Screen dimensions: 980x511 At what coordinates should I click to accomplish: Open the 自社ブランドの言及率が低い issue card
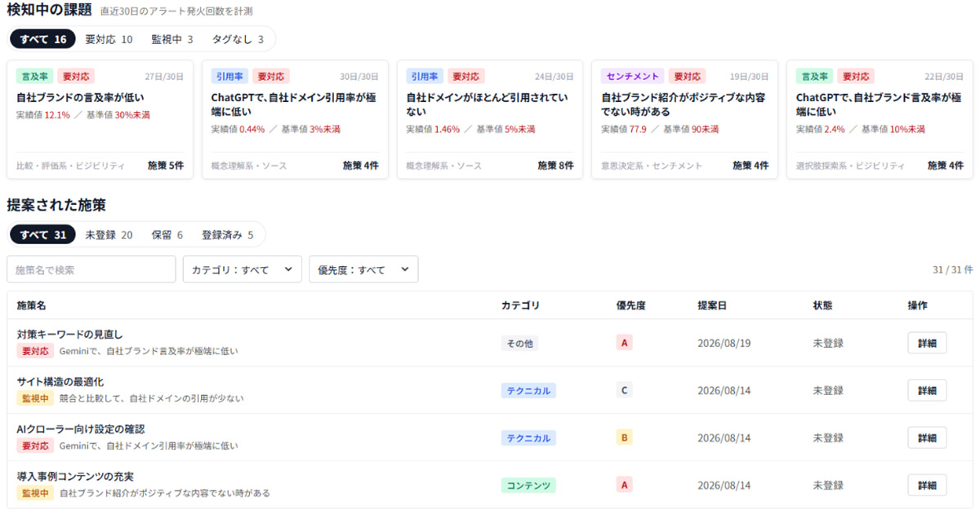click(100, 119)
